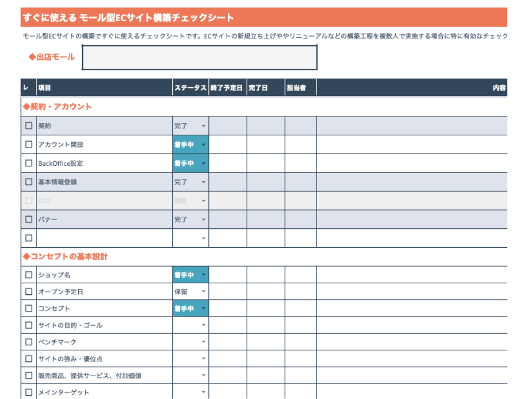Tick the ベンチマーク checkbox
The width and height of the screenshot is (532, 399).
[29, 342]
